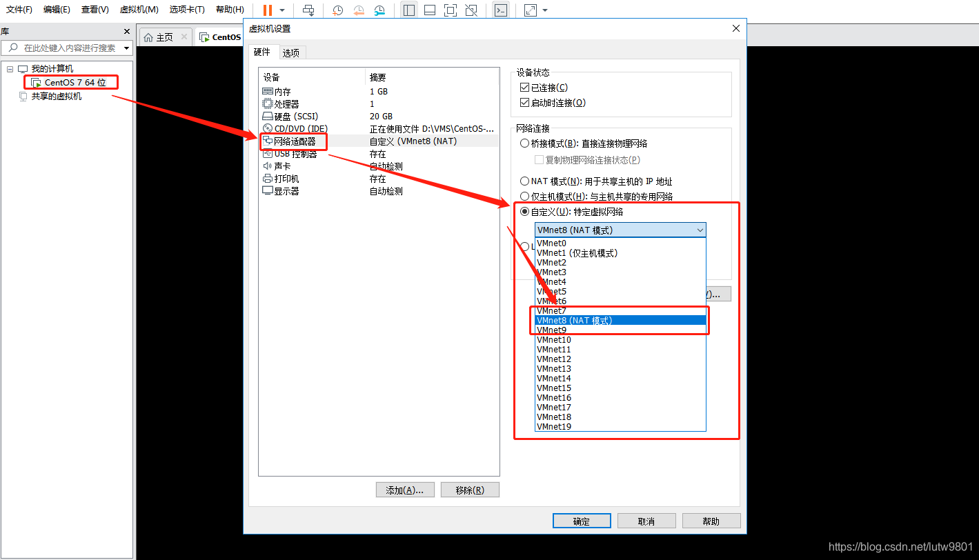The height and width of the screenshot is (560, 979).
Task: Select the 仅主机模式 radio button
Action: tap(524, 197)
